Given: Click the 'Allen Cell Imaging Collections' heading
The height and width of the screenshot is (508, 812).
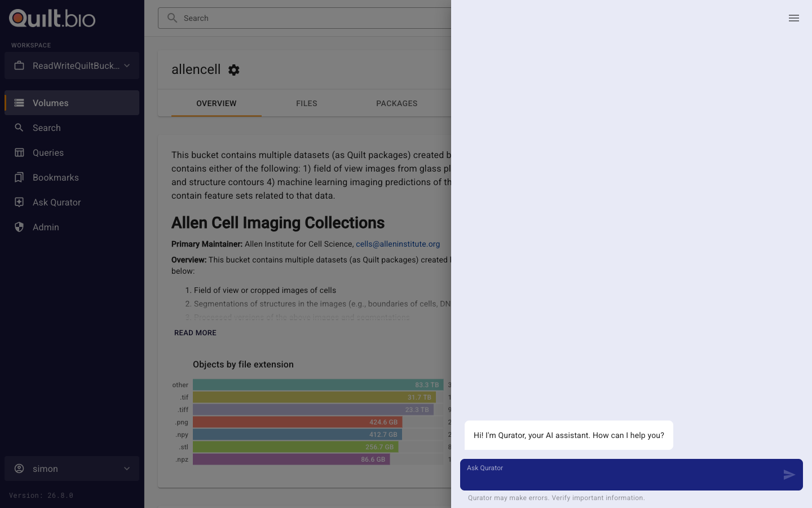Looking at the screenshot, I should [278, 223].
